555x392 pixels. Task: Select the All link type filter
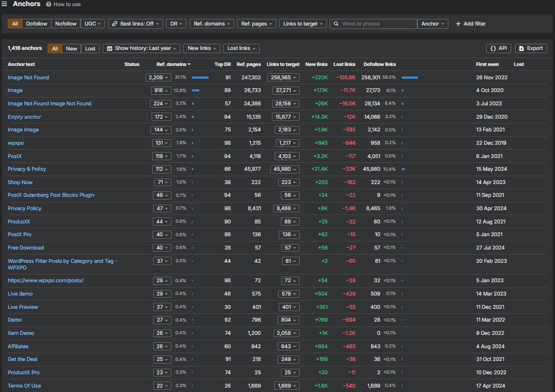(15, 24)
